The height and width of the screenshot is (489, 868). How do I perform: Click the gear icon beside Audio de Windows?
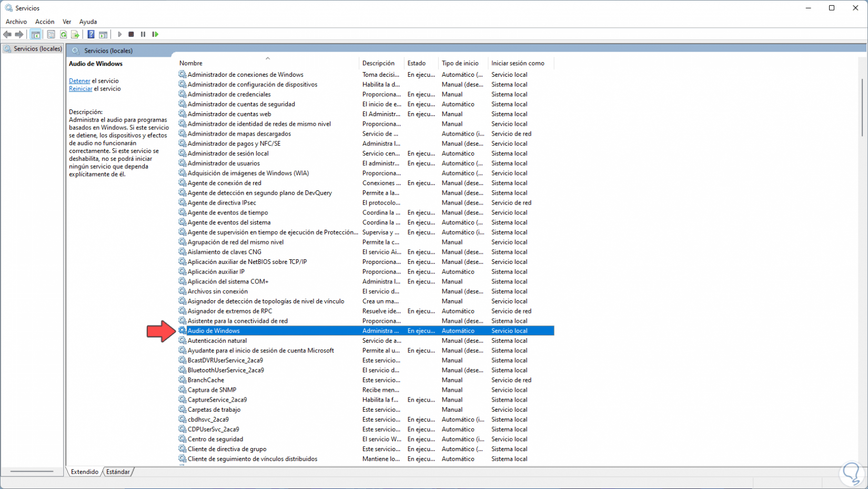coord(183,331)
